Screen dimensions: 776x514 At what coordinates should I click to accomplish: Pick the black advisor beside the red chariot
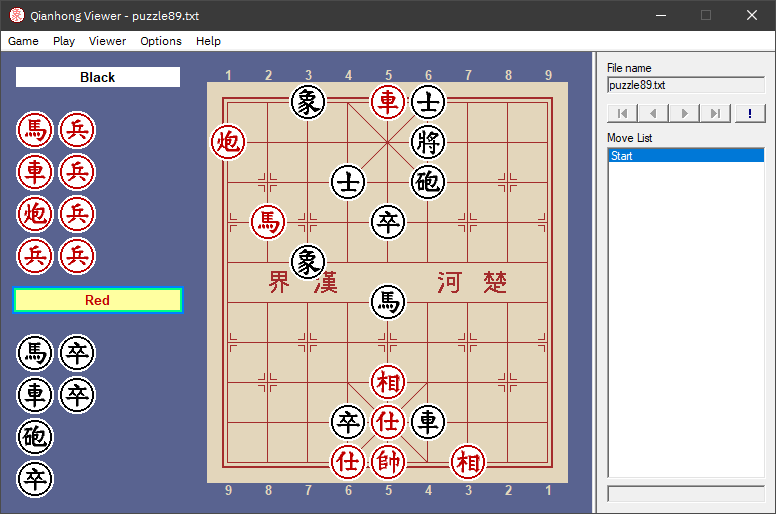point(428,102)
